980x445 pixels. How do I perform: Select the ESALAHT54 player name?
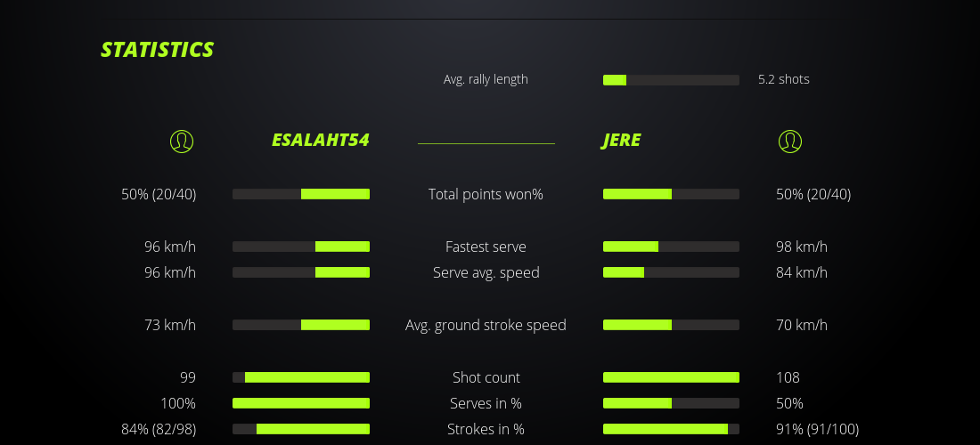point(320,141)
